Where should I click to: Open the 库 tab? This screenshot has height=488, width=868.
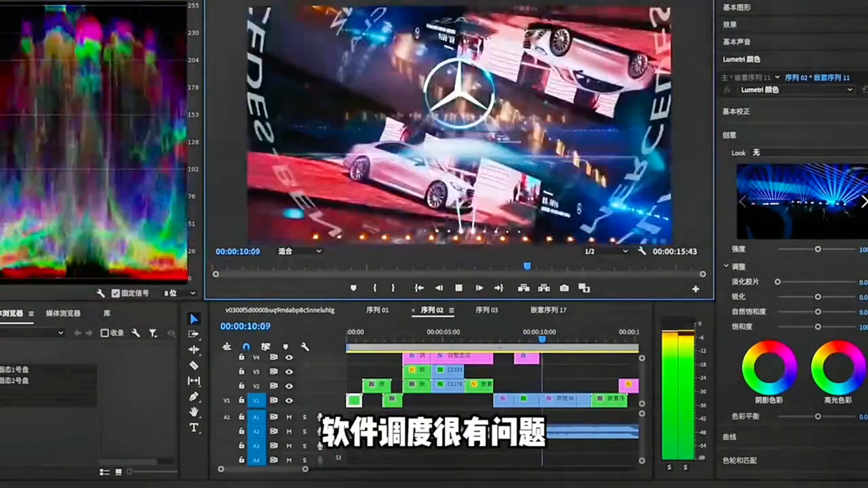(x=107, y=313)
